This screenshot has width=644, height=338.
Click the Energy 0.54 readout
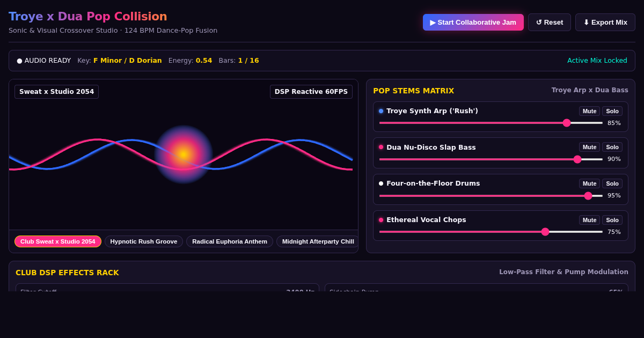pos(190,61)
